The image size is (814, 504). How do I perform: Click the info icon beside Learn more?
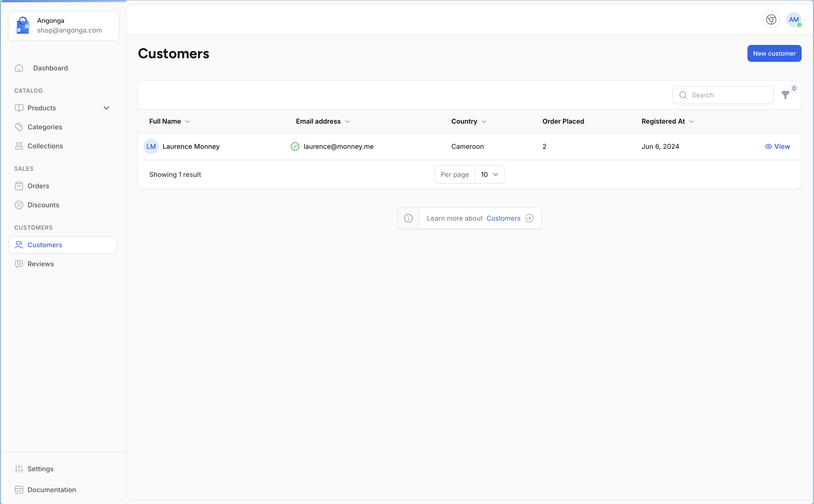pyautogui.click(x=408, y=218)
